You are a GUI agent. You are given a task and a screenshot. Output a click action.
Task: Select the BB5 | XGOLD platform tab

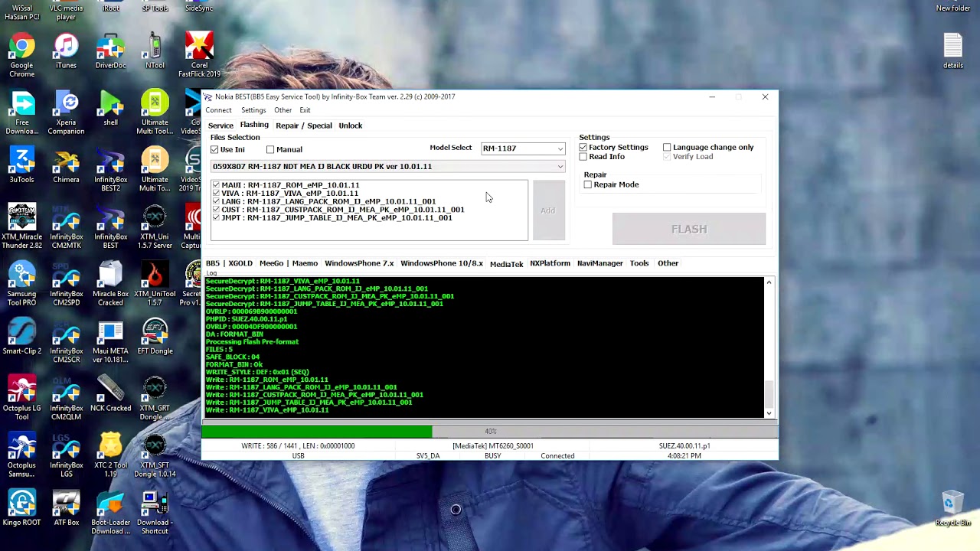[229, 263]
